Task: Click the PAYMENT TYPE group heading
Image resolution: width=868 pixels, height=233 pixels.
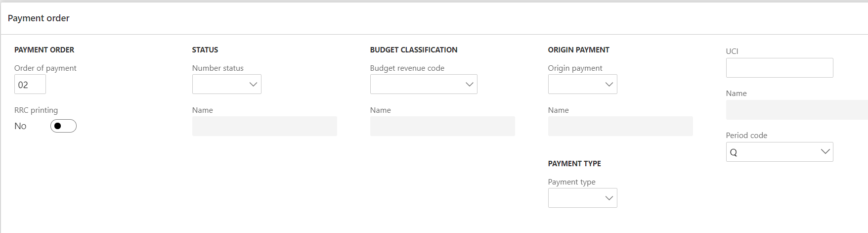Action: [x=574, y=164]
